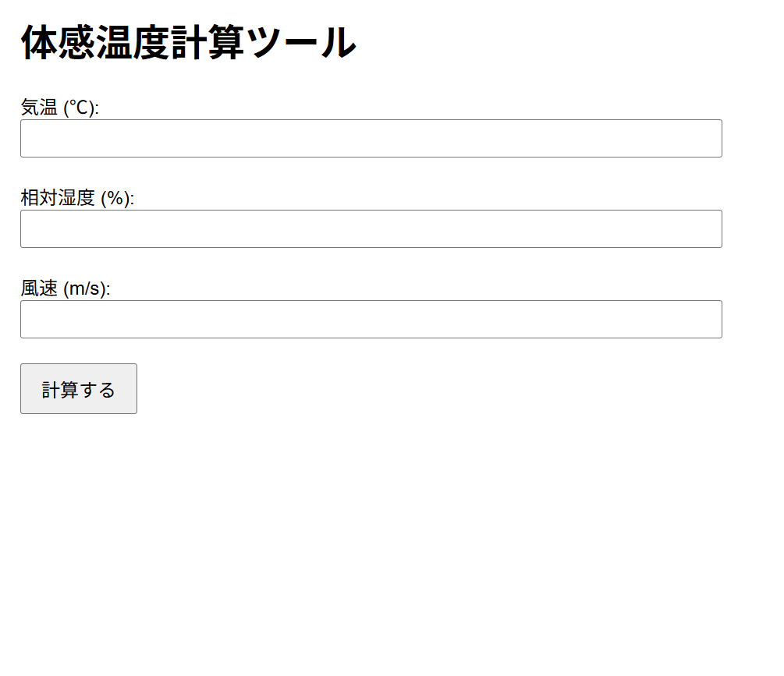Click the 相対湿度 (%) input field
This screenshot has height=676, width=784.
pos(371,229)
